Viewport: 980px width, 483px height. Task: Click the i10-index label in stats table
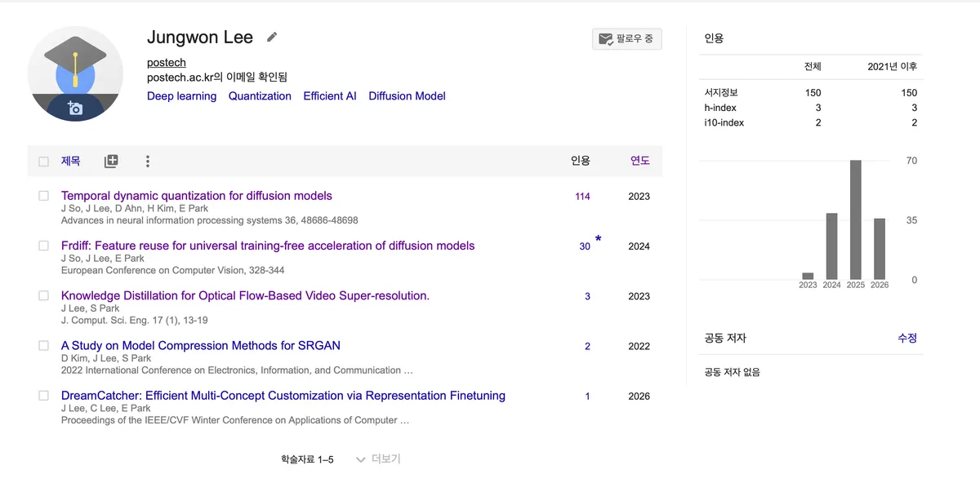tap(724, 122)
